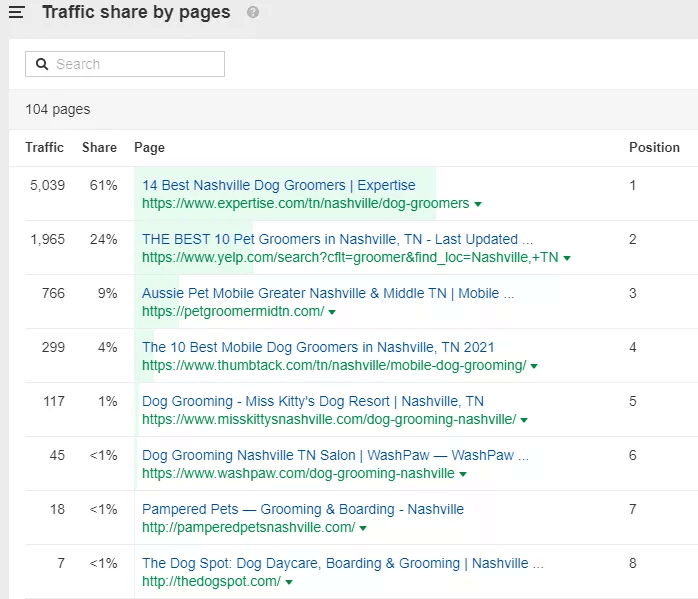Screen dimensions: 698x599
Task: Sort by the Traffic column header
Action: tap(44, 147)
